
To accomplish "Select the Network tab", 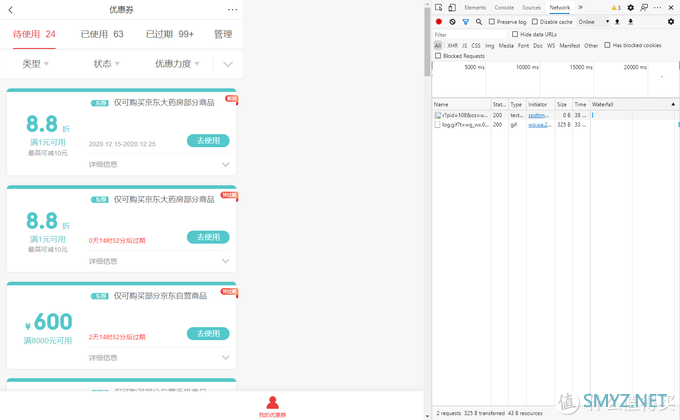I will [x=560, y=7].
